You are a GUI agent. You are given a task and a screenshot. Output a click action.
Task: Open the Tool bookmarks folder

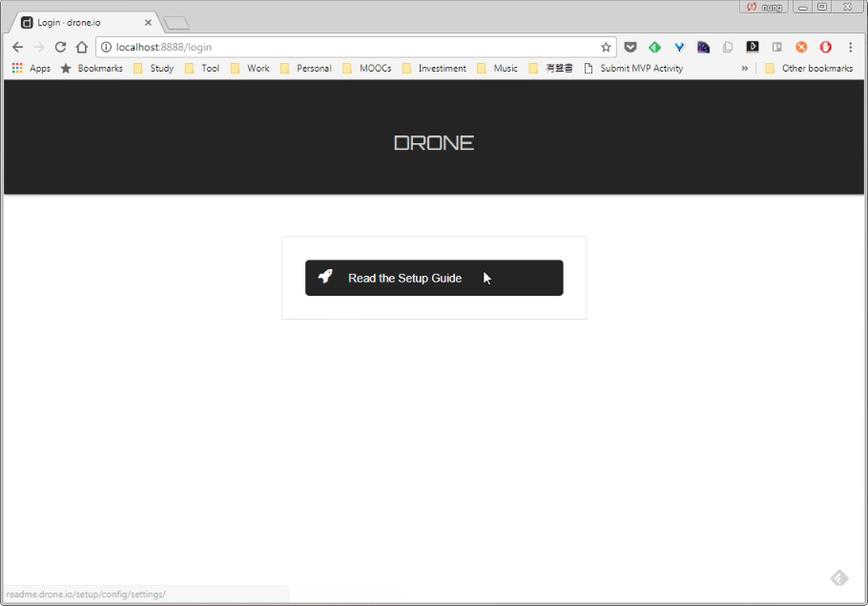pyautogui.click(x=202, y=68)
